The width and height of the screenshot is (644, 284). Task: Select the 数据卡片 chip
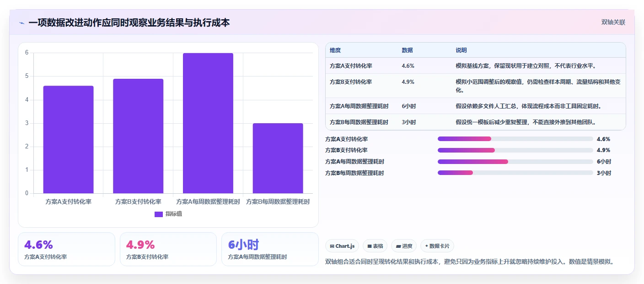point(437,246)
